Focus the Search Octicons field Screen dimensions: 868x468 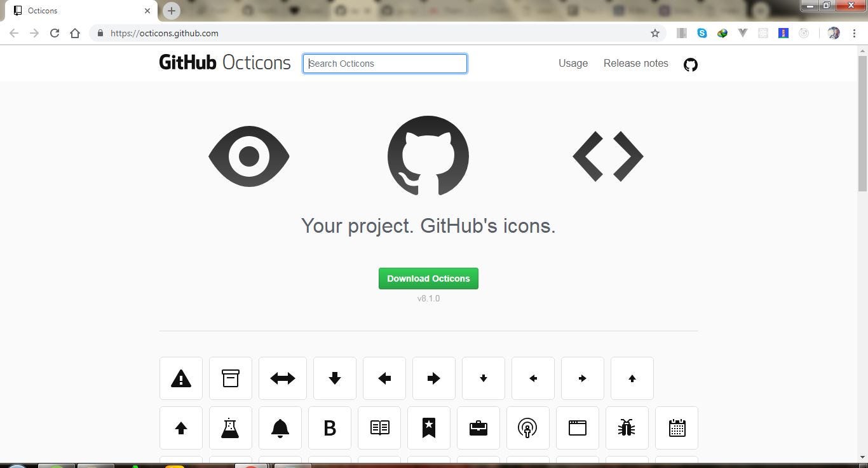[385, 64]
